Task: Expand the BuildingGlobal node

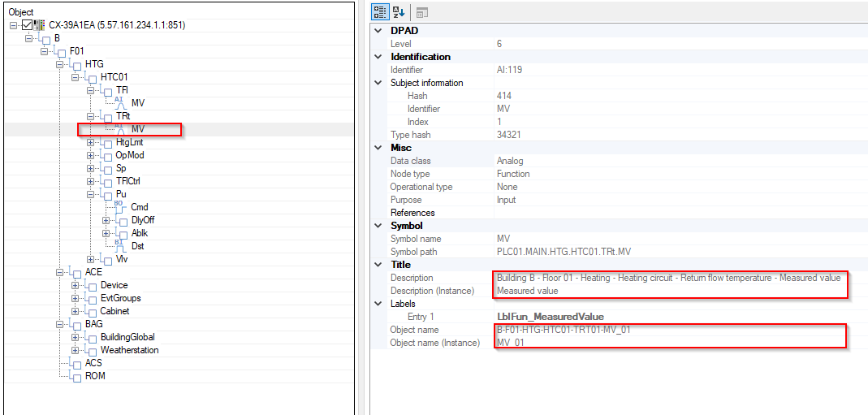Action: point(76,337)
